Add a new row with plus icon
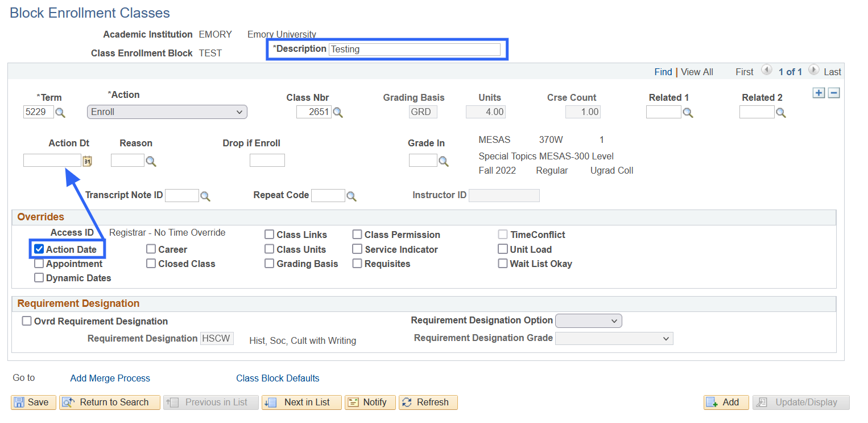 819,93
